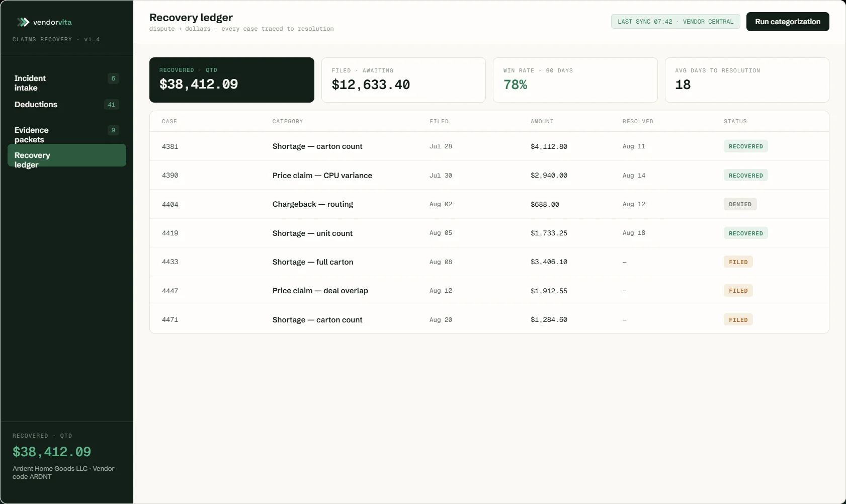This screenshot has width=846, height=504.
Task: Sort by the Case column header
Action: [x=170, y=122]
